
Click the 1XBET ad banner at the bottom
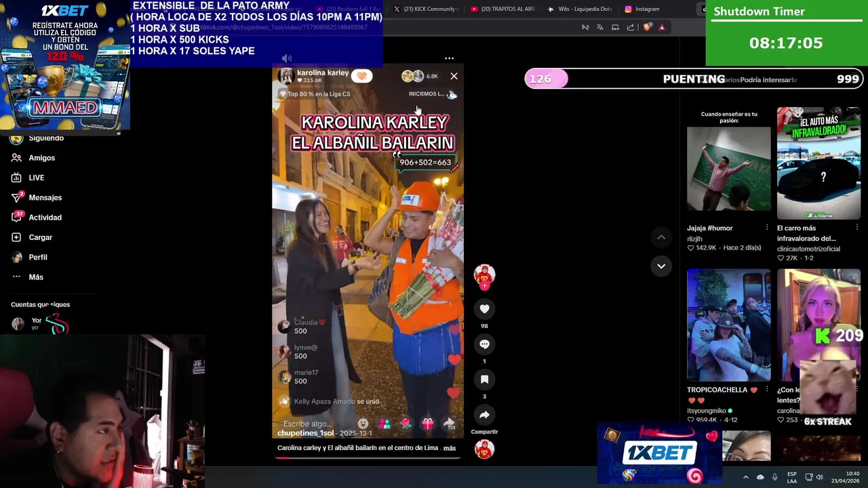[659, 453]
